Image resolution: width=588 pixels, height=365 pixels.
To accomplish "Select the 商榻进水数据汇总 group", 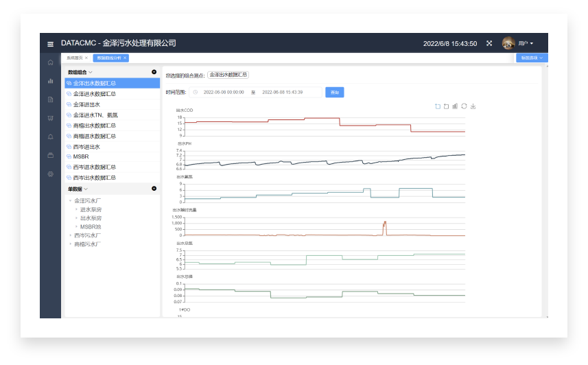I will [112, 136].
